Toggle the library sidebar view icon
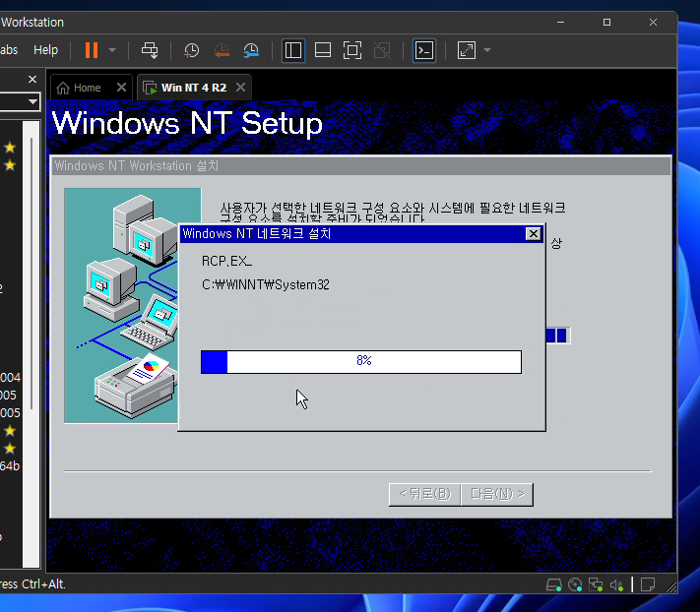The image size is (700, 612). [293, 50]
